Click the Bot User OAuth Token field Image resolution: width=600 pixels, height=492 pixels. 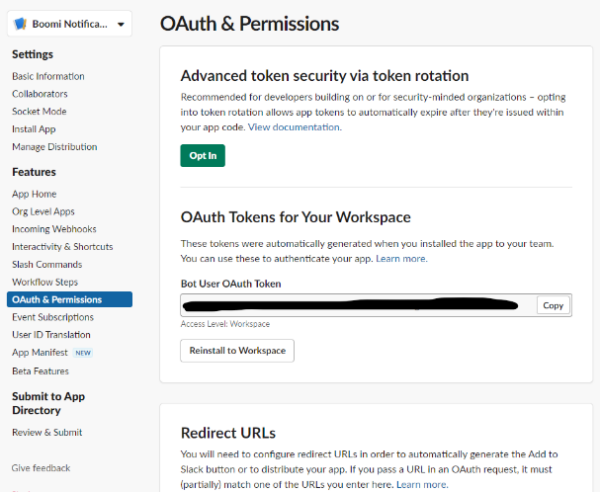coord(358,305)
